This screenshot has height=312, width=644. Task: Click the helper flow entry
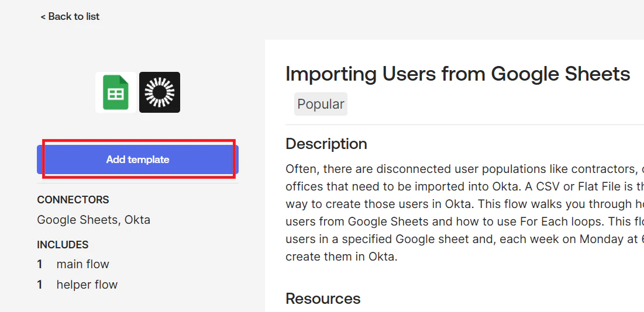[77, 285]
